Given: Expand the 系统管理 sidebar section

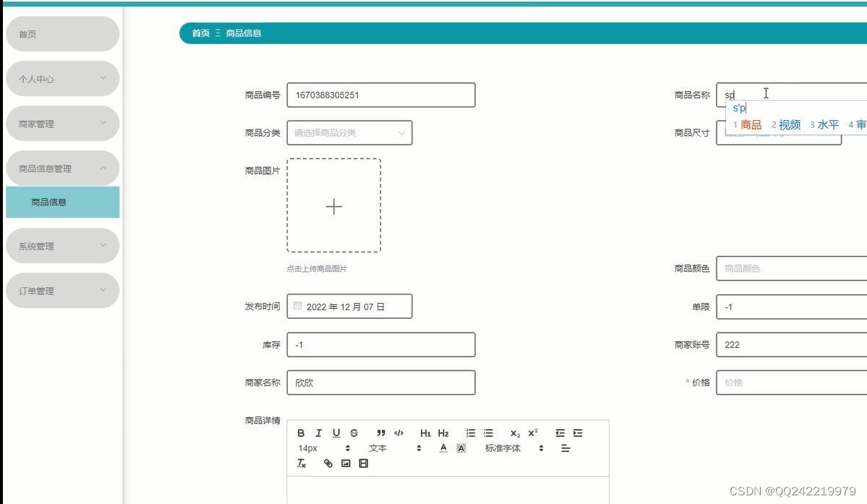Looking at the screenshot, I should [x=62, y=245].
